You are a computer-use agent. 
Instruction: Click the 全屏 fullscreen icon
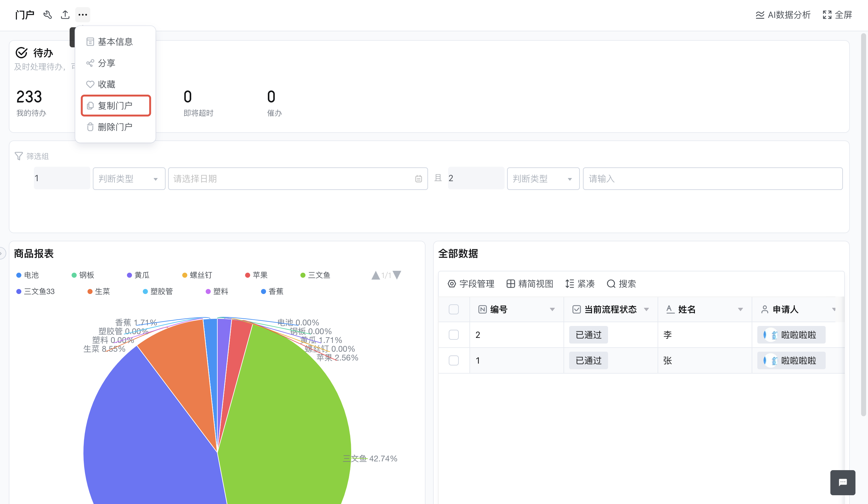point(827,15)
